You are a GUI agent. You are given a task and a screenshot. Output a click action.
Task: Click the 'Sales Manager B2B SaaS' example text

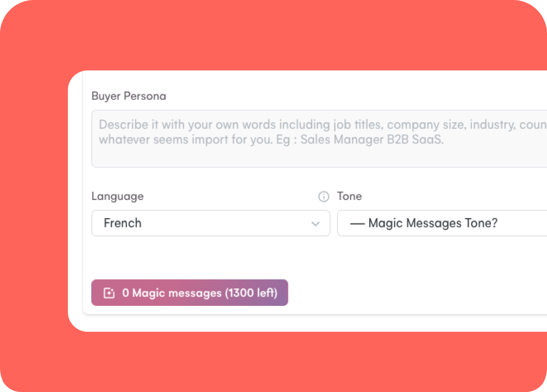pyautogui.click(x=372, y=140)
